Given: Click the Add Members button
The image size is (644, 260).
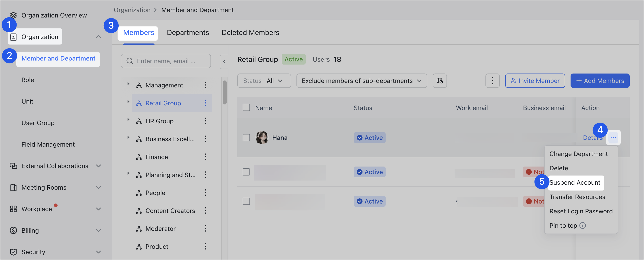Looking at the screenshot, I should click(600, 80).
